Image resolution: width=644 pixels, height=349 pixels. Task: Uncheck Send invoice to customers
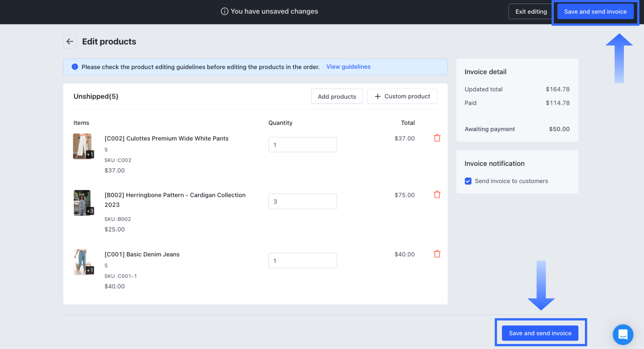pyautogui.click(x=468, y=181)
